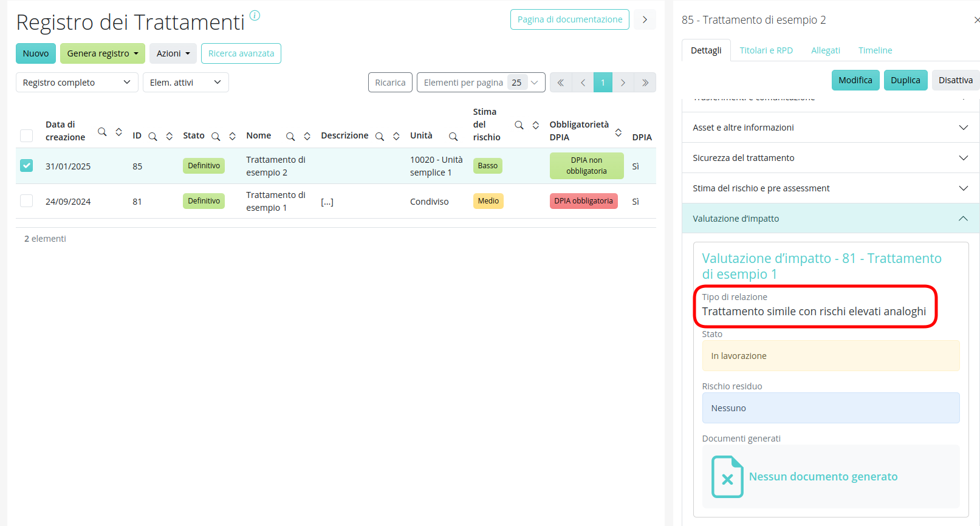Go to first page of results
980x526 pixels.
(x=561, y=83)
